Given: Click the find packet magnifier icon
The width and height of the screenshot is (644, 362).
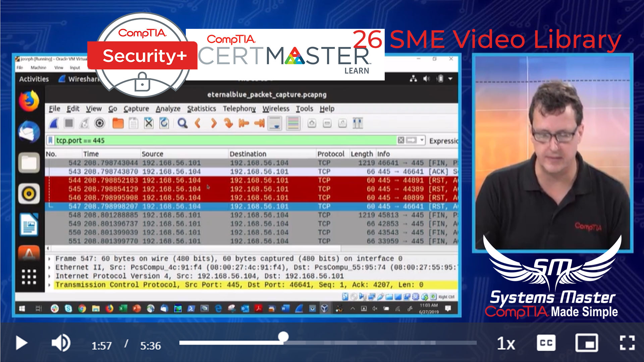Looking at the screenshot, I should [x=182, y=123].
